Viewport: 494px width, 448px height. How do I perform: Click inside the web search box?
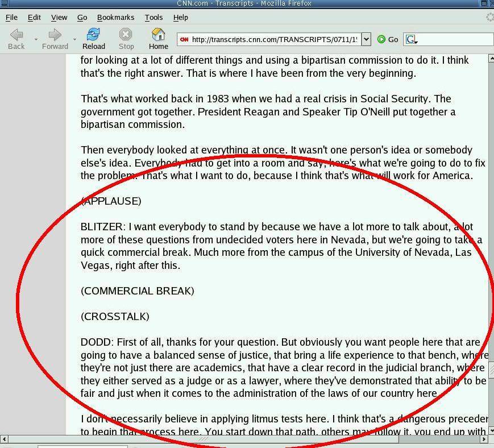[456, 39]
